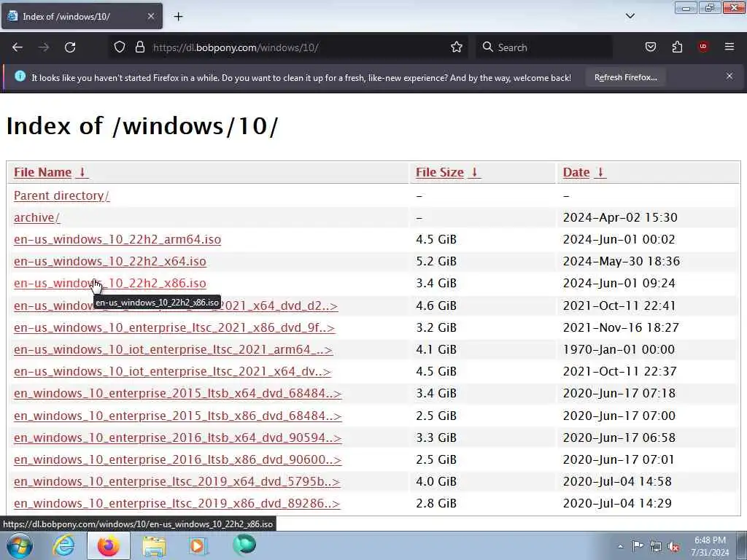Image resolution: width=747 pixels, height=560 pixels.
Task: Click the network tray icon
Action: [x=656, y=547]
